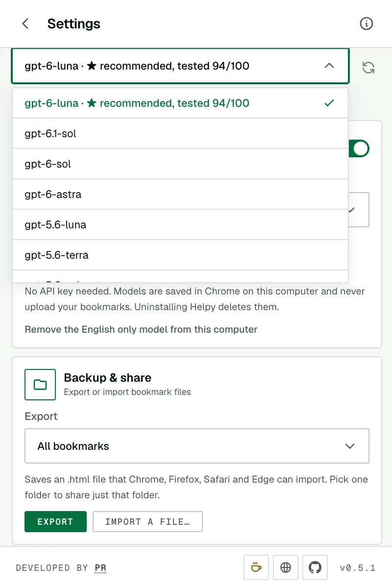Choose the selected gpt-6-luna recommended option
This screenshot has width=392, height=588.
coord(180,103)
